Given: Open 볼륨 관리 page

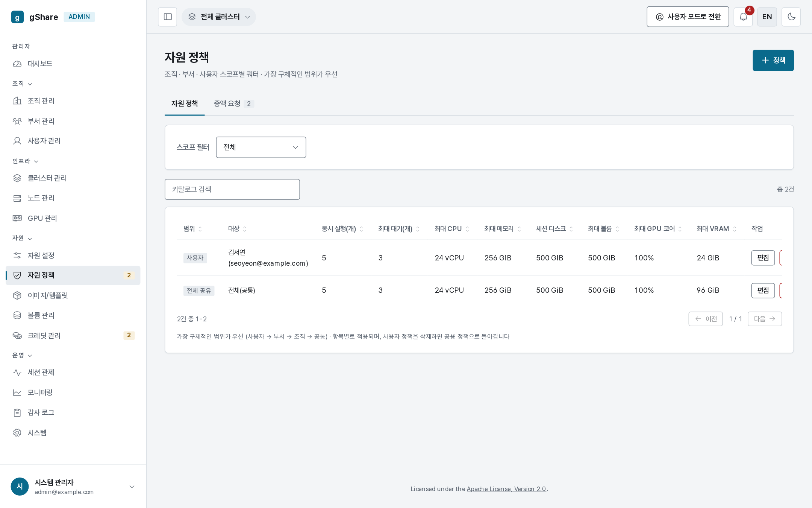Looking at the screenshot, I should [73, 315].
